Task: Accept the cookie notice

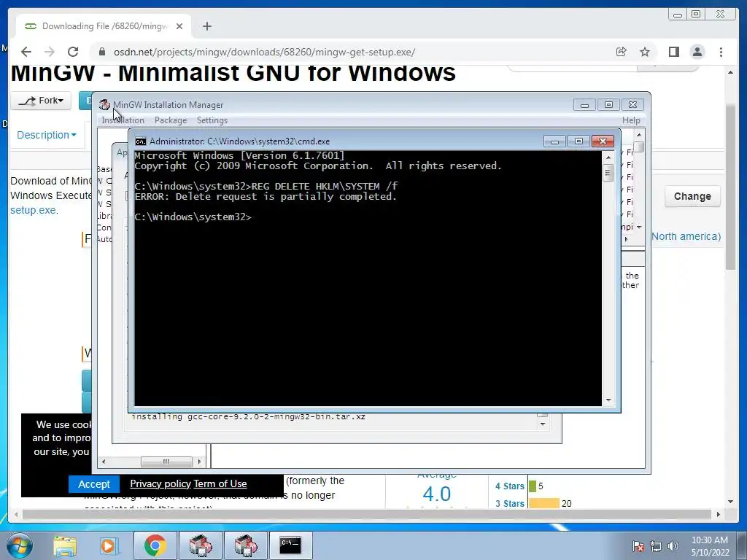Action: coord(94,484)
